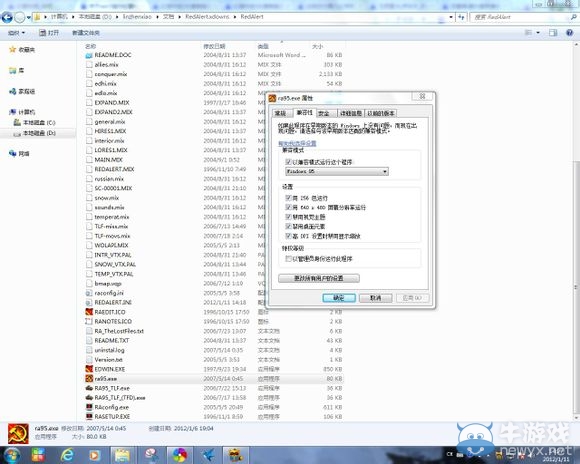
Task: Open the media player taskbar icon
Action: point(94,455)
